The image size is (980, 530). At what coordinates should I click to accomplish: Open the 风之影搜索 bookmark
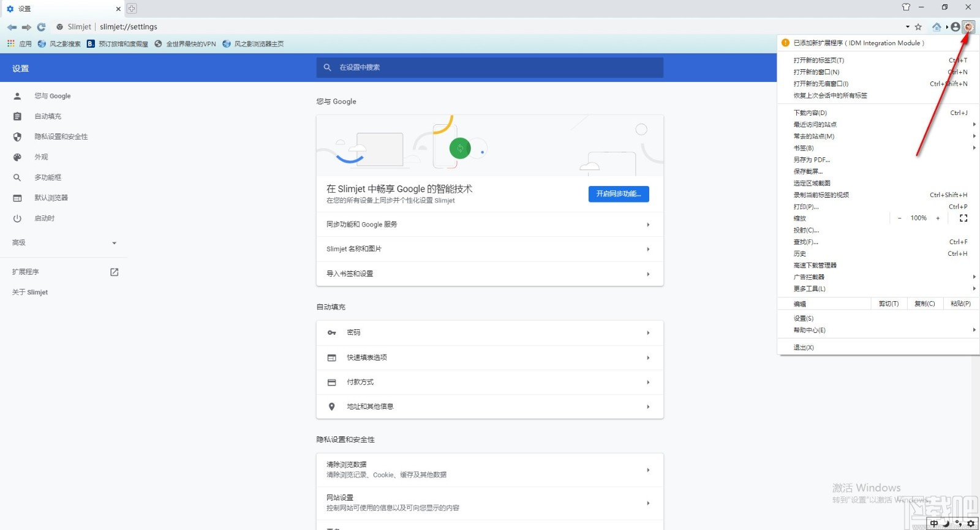pyautogui.click(x=59, y=43)
